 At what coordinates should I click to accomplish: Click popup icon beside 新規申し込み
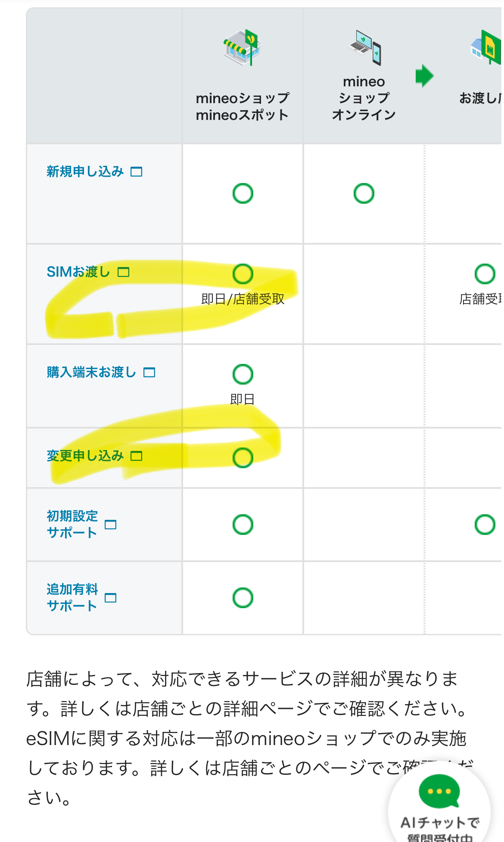[x=137, y=172]
